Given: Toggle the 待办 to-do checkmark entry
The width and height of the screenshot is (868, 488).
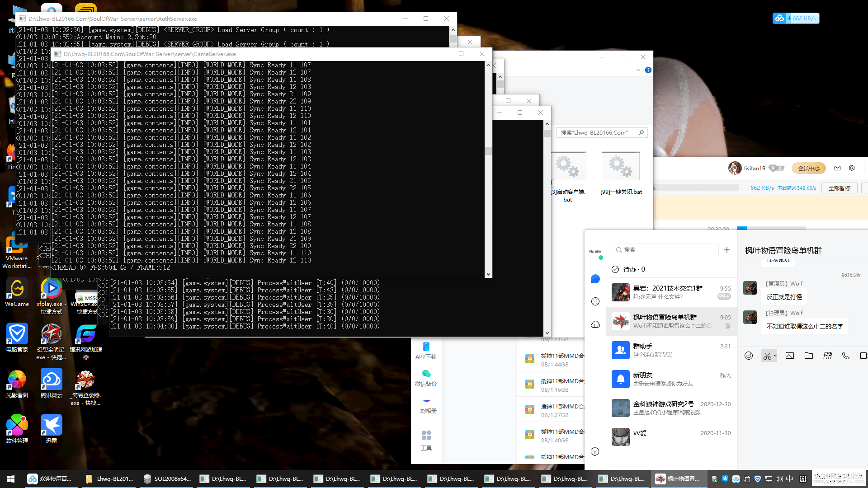Looking at the screenshot, I should (x=628, y=269).
